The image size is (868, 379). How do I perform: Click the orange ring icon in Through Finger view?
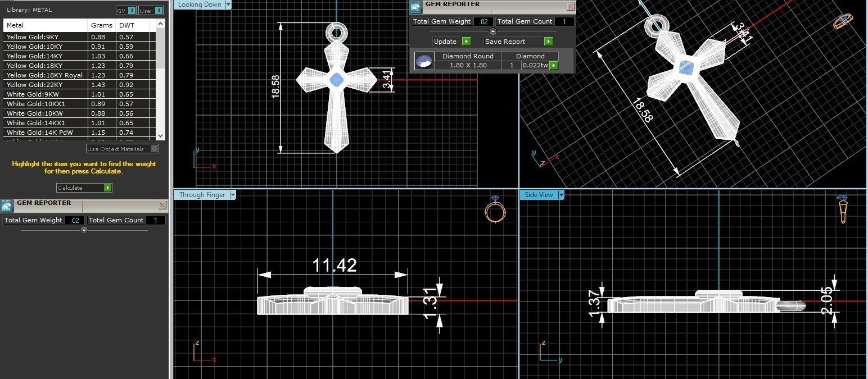point(495,209)
